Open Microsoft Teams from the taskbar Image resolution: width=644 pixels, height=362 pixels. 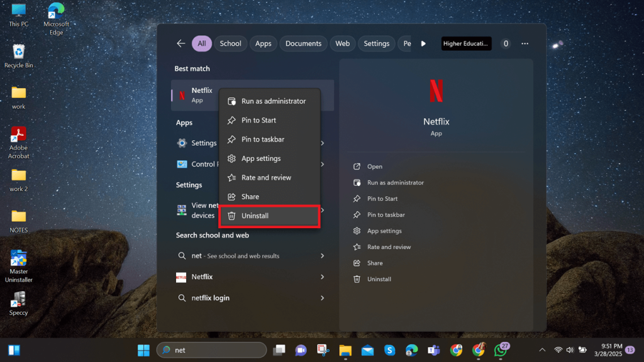[x=433, y=349]
